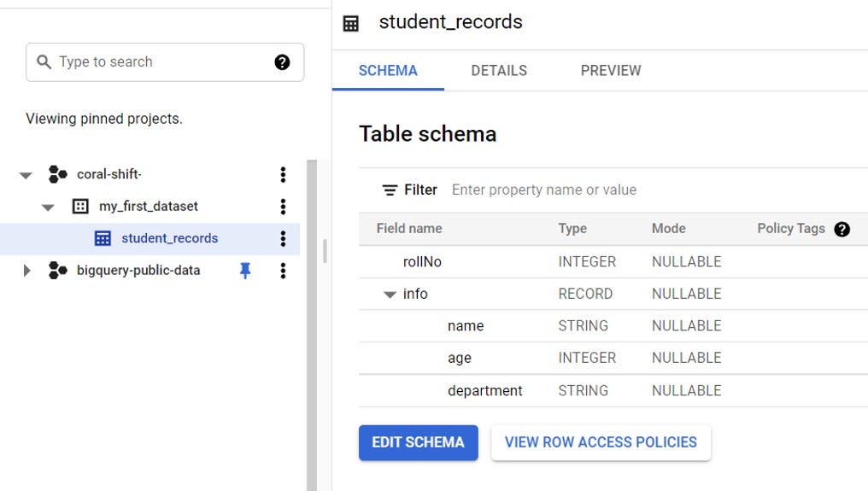Collapse the coral-shift- project node
This screenshot has width=868, height=491.
click(26, 175)
